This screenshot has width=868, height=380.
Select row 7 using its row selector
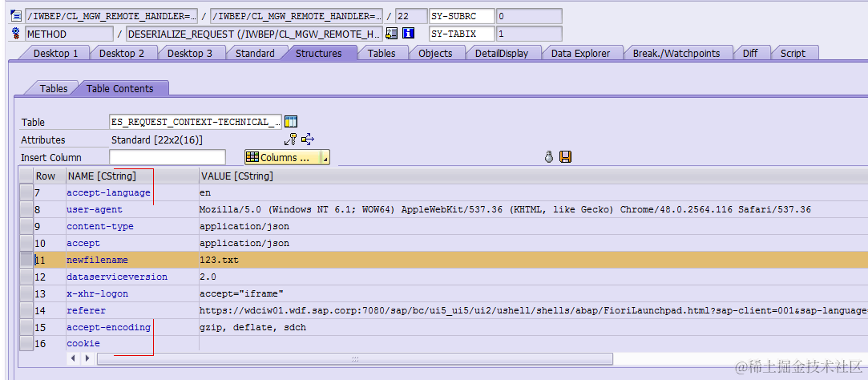[26, 192]
